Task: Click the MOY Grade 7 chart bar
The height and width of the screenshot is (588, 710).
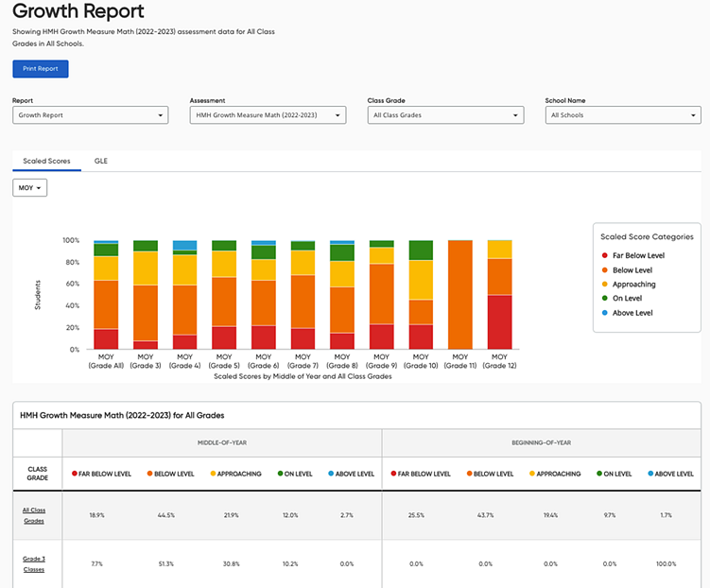Action: coord(303,295)
